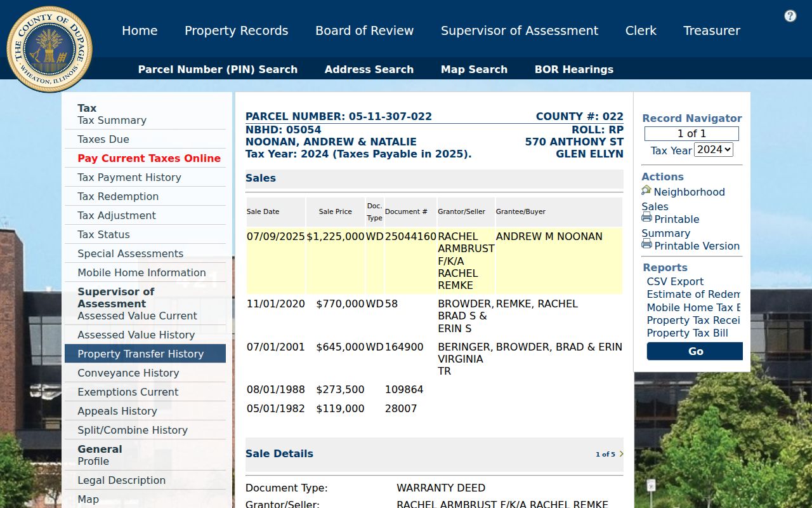812x508 pixels.
Task: View Exemptions Current page
Action: pos(128,392)
